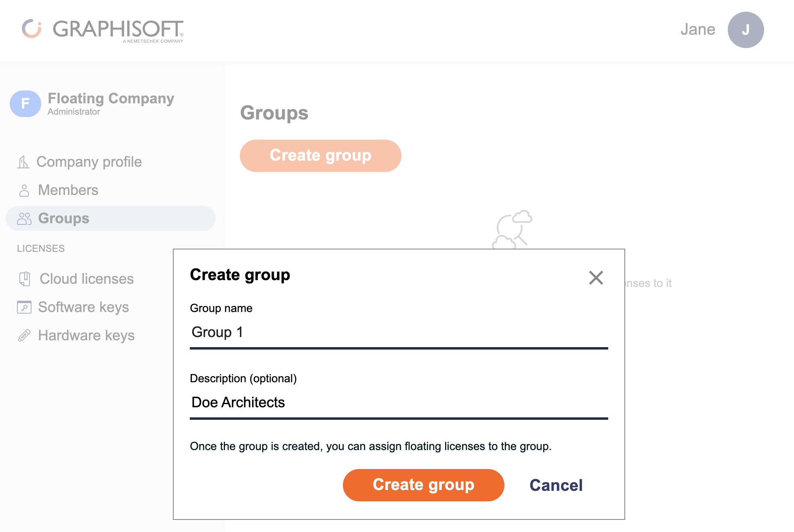Click the dimmed Create group button behind dialog
The height and width of the screenshot is (532, 794).
tap(320, 155)
